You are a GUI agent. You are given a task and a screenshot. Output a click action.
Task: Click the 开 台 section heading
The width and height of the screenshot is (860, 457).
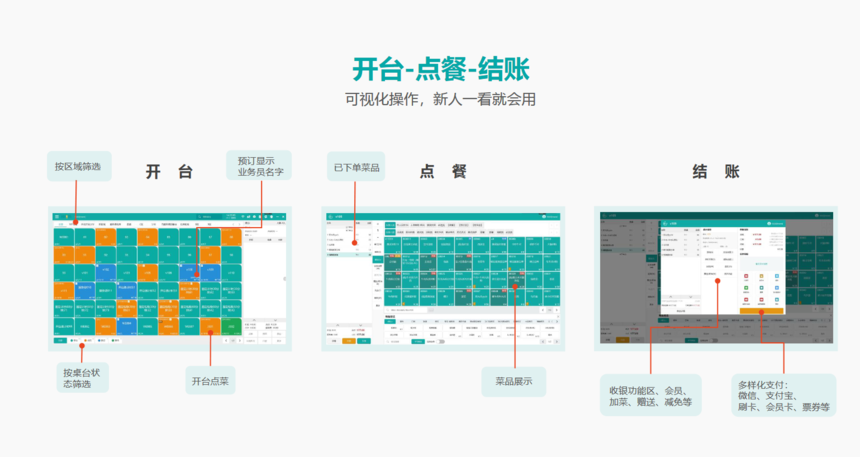(169, 172)
